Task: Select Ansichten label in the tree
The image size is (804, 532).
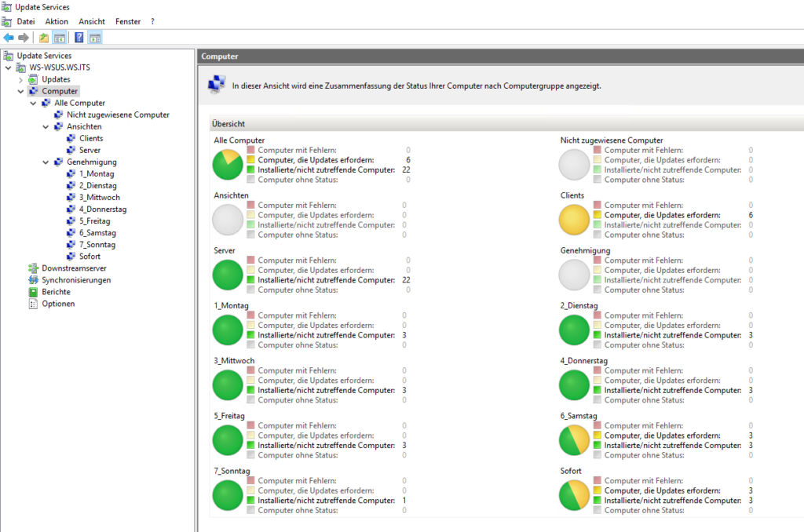Action: (84, 126)
